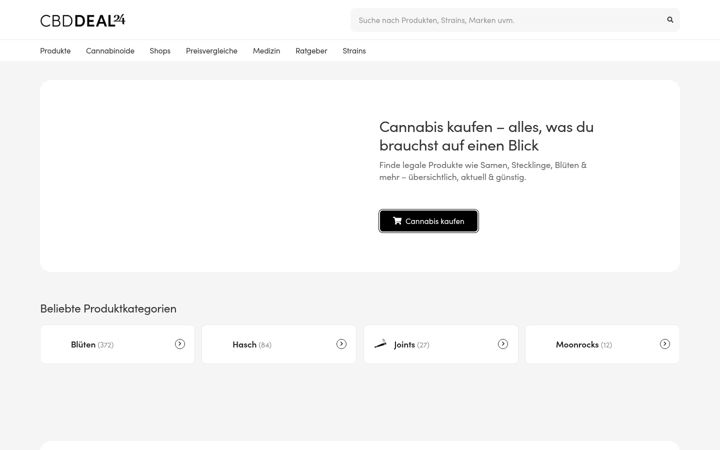
Task: Open the Cannabinoide menu
Action: pos(110,51)
